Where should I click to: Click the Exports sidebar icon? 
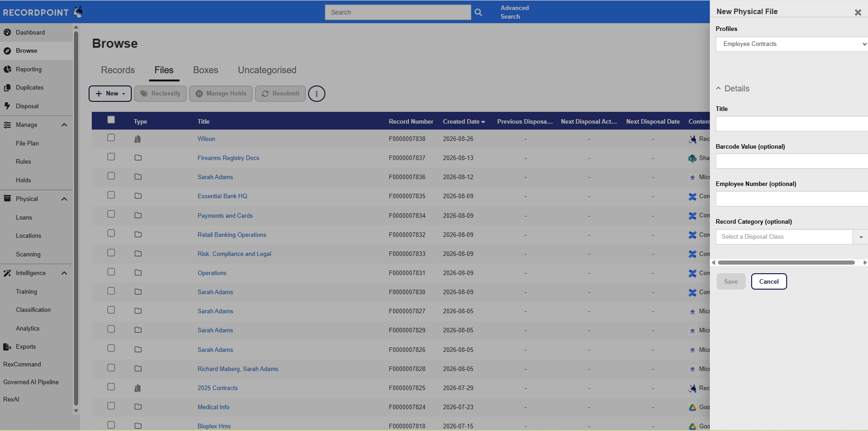(x=7, y=346)
